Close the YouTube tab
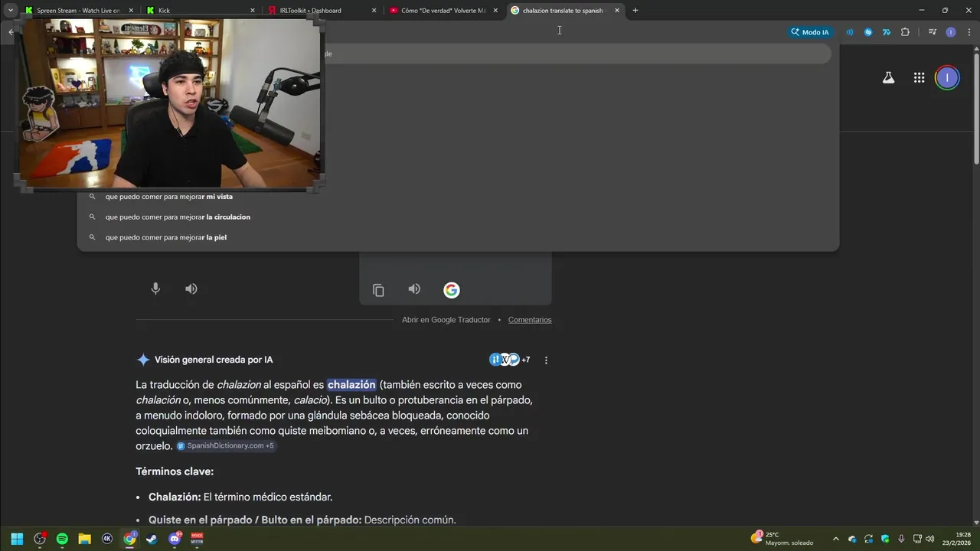 point(495,11)
